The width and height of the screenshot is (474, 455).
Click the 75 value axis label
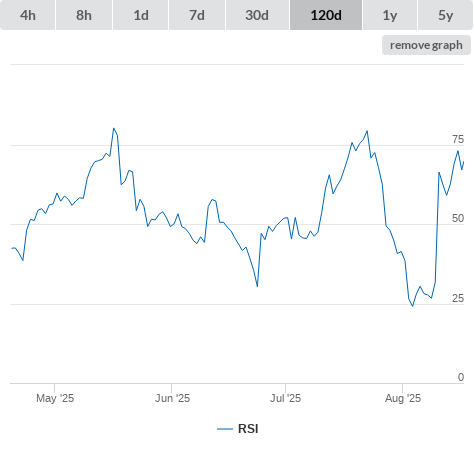tap(458, 139)
